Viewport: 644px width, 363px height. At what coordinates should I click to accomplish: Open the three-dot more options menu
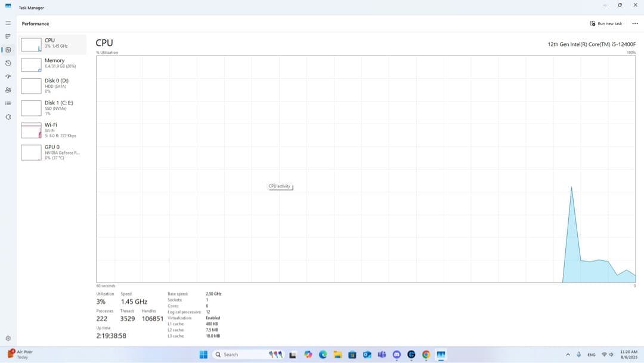click(x=634, y=23)
